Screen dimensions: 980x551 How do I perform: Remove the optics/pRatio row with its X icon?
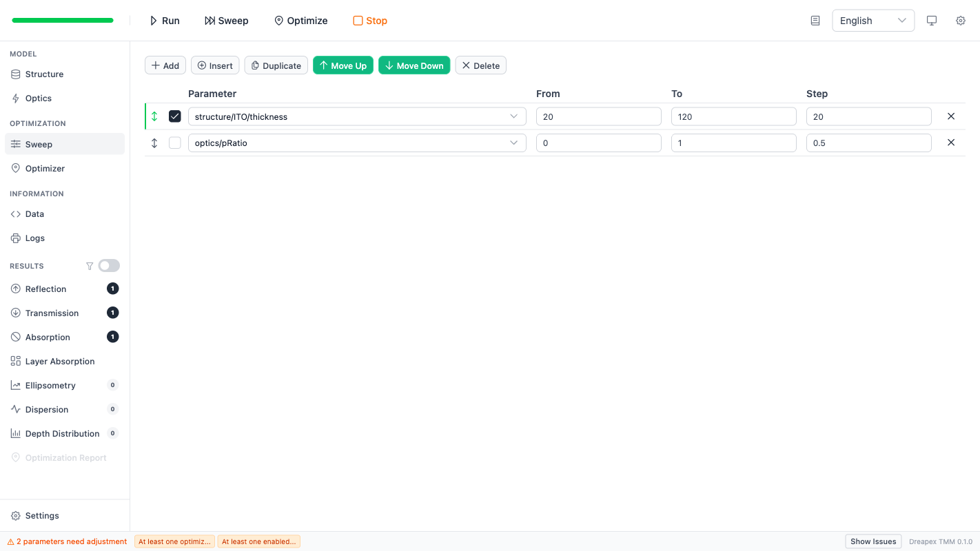(951, 143)
